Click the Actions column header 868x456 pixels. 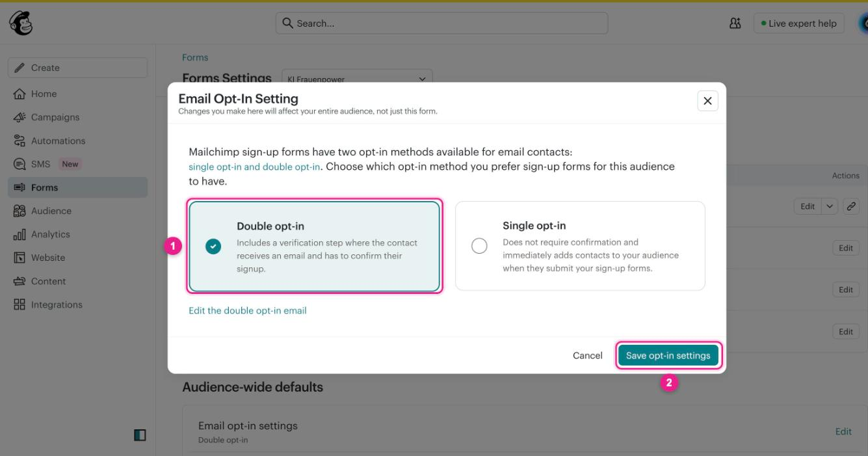pos(845,176)
